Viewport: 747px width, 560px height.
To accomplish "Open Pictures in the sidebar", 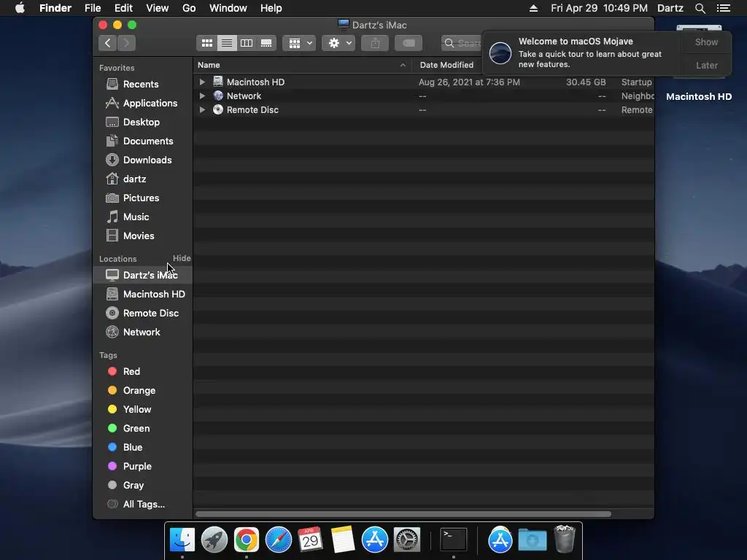I will pyautogui.click(x=141, y=198).
